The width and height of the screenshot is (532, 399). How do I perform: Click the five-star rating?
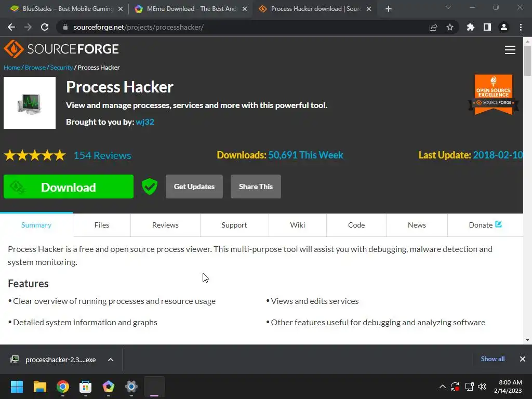tap(35, 155)
